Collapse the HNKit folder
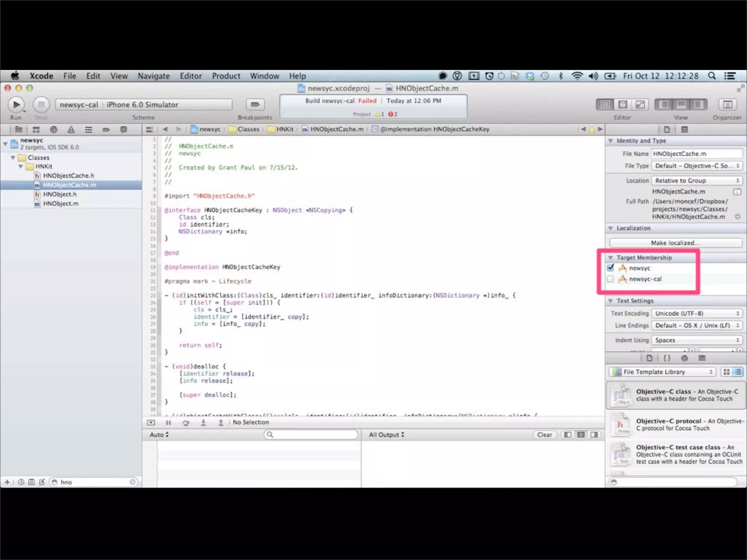The height and width of the screenshot is (560, 747). tap(21, 166)
